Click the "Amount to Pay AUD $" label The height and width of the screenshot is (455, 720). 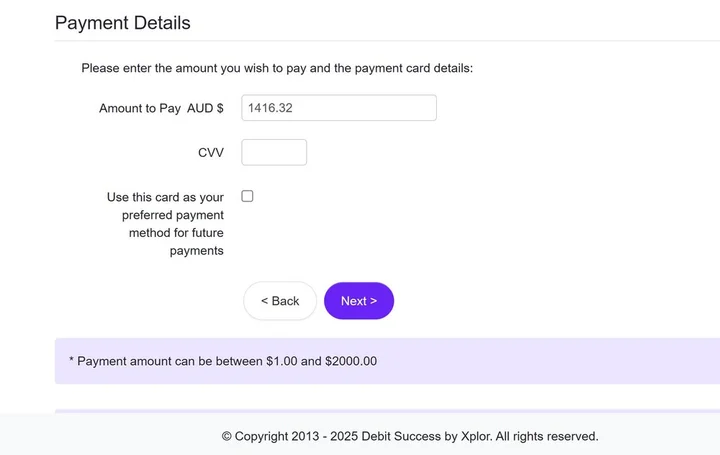161,108
